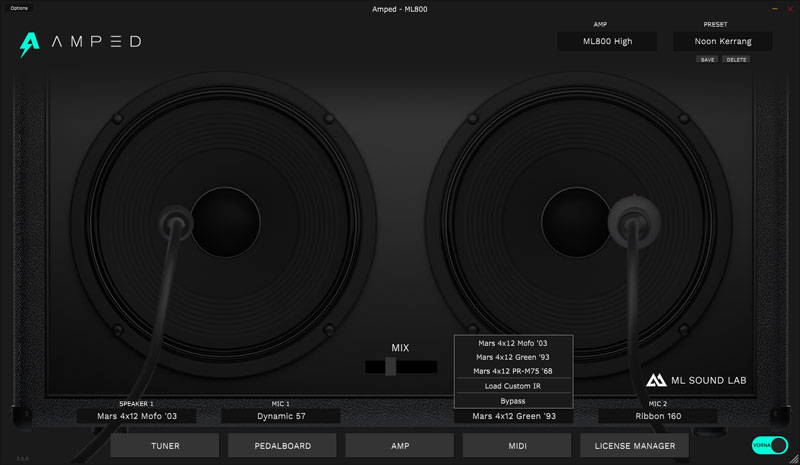Screen dimensions: 800x465
Task: Save the current preset
Action: click(707, 60)
